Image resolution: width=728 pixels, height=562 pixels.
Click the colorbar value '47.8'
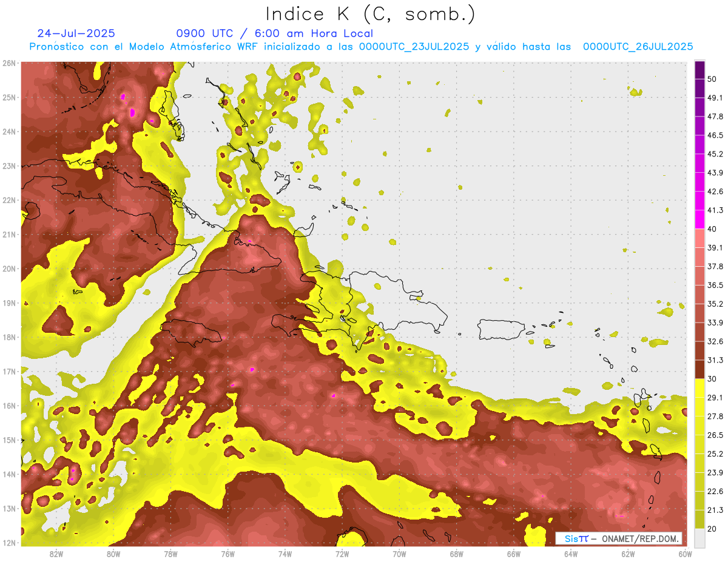[x=715, y=116]
